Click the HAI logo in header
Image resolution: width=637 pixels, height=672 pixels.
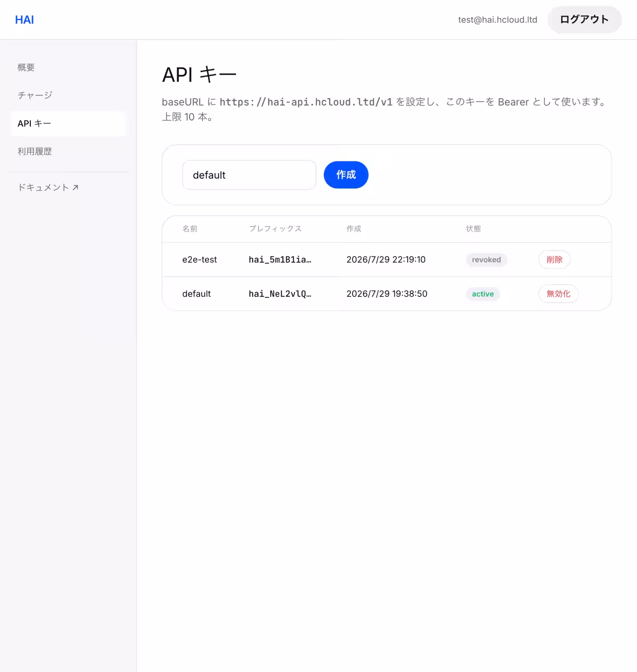[24, 20]
